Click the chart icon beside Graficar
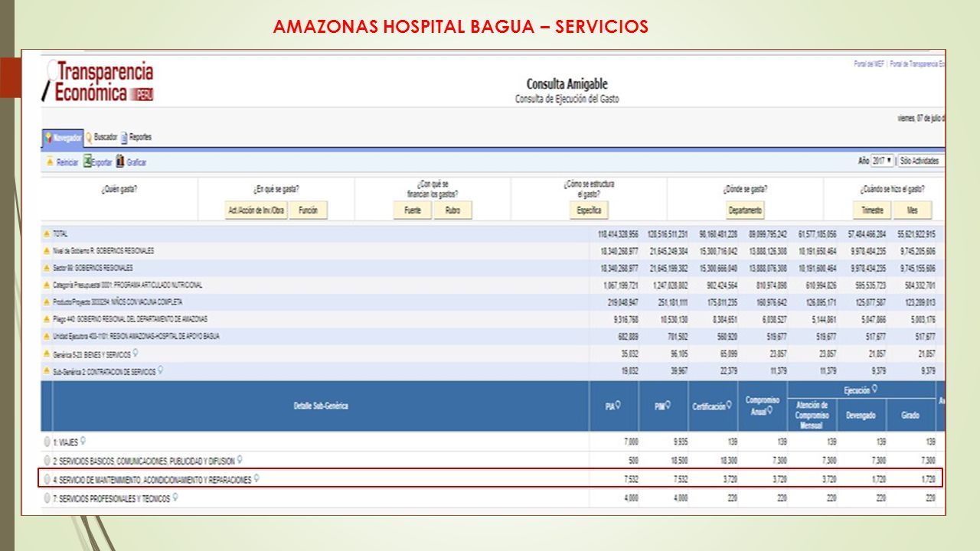The width and height of the screenshot is (980, 551). pyautogui.click(x=120, y=161)
